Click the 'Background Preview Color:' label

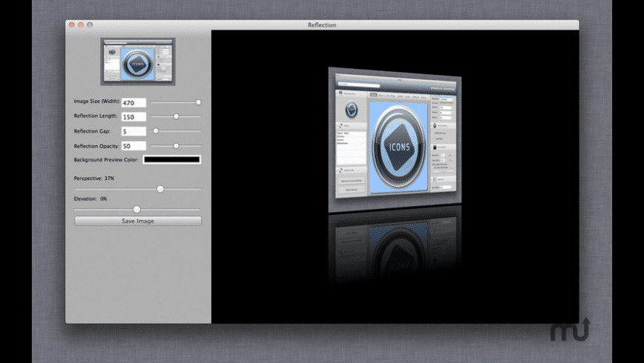(107, 160)
